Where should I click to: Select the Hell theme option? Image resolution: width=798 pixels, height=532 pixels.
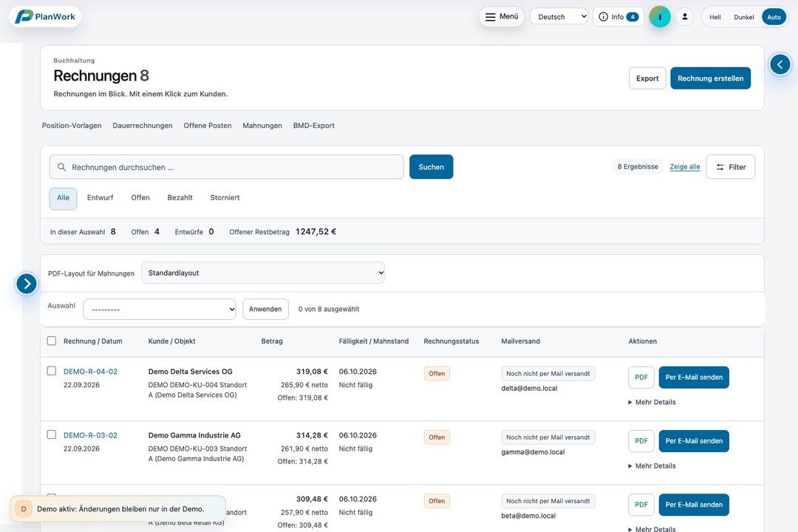coord(715,17)
